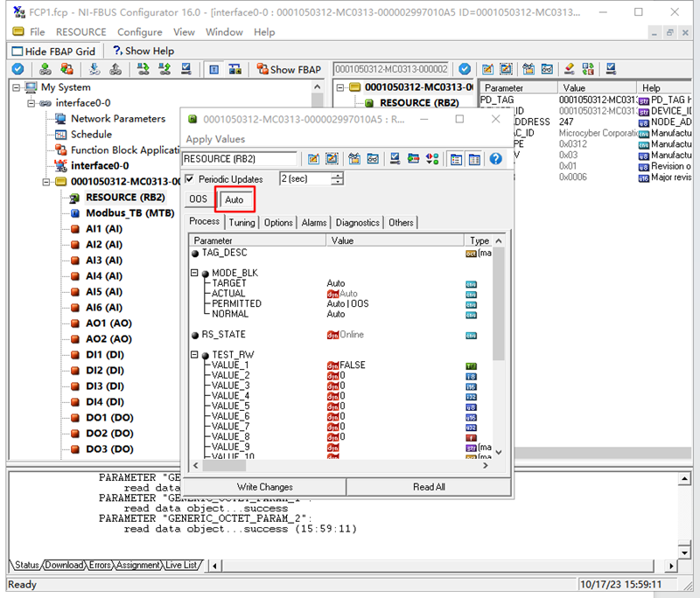Screen dimensions: 700x598
Task: Decrease the update interval with the spinner down arrow
Action: [338, 182]
